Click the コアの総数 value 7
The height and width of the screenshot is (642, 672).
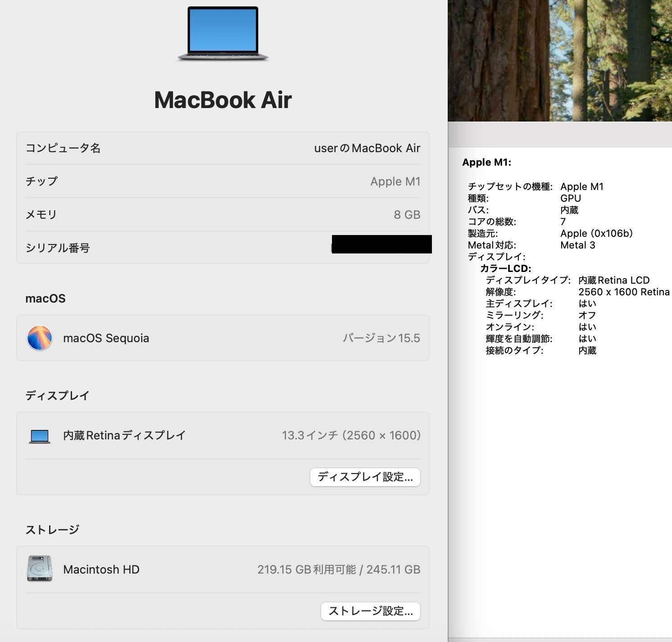coord(563,222)
